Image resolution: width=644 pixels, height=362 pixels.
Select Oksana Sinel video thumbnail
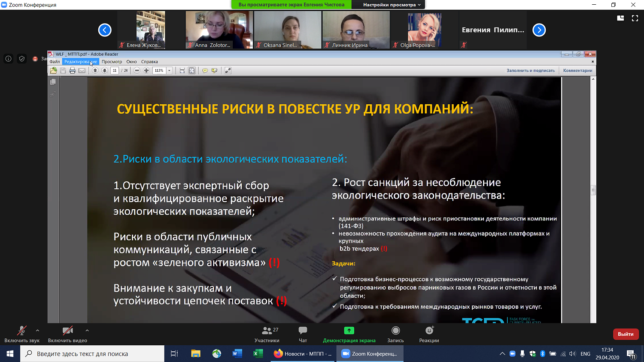pos(288,30)
